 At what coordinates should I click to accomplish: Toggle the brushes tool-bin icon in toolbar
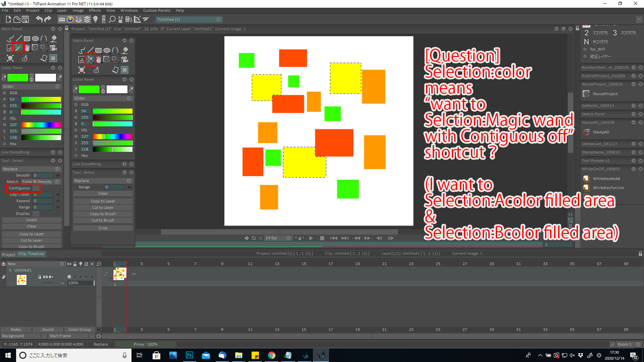(78, 19)
